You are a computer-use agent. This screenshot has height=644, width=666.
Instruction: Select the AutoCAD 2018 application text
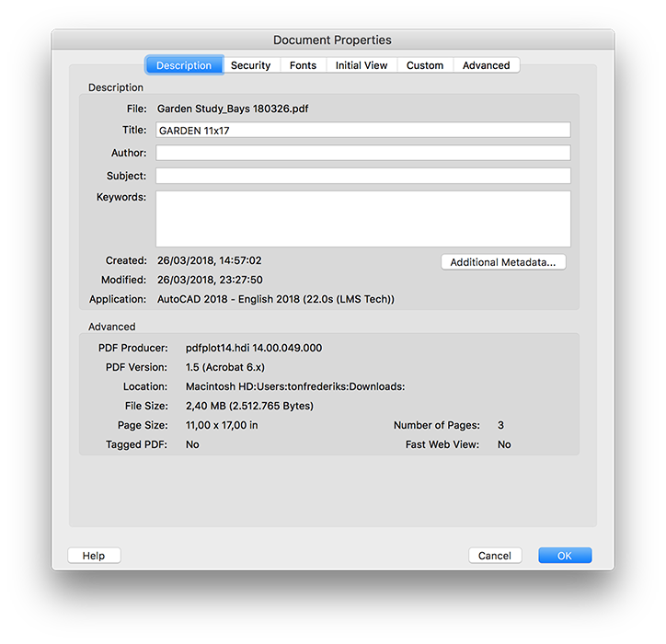point(276,299)
